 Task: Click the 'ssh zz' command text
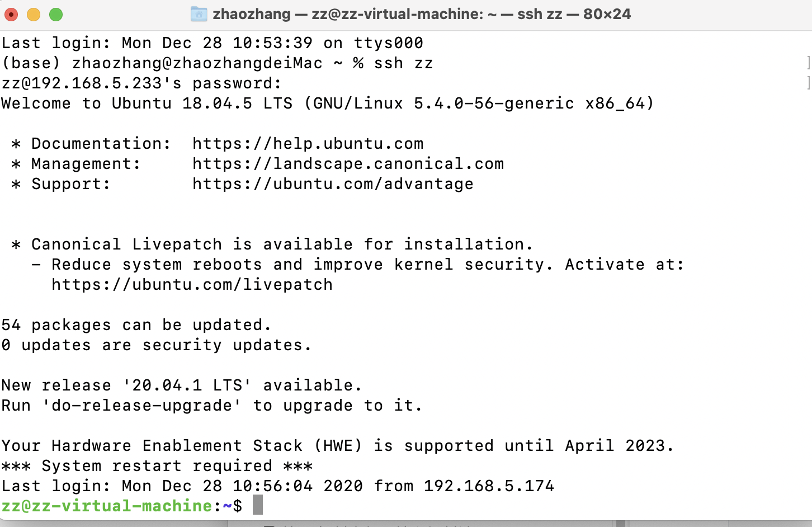pos(403,63)
